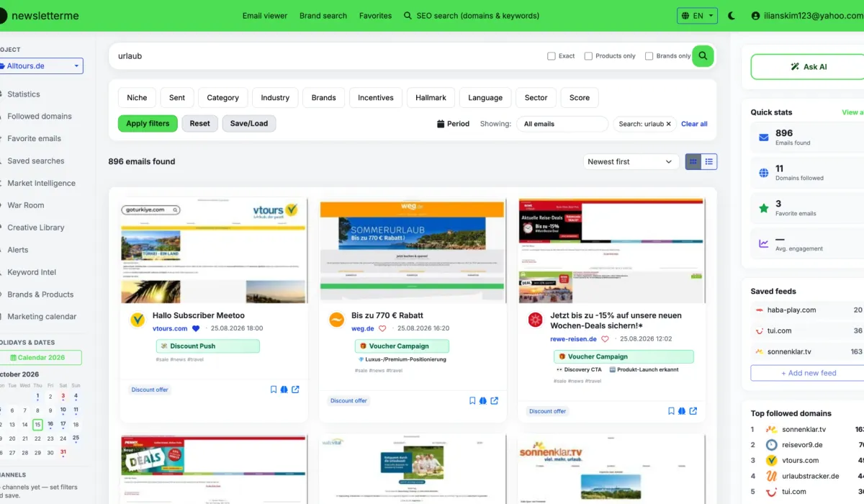This screenshot has width=864, height=504.
Task: Open War Room in the sidebar
Action: pos(26,205)
